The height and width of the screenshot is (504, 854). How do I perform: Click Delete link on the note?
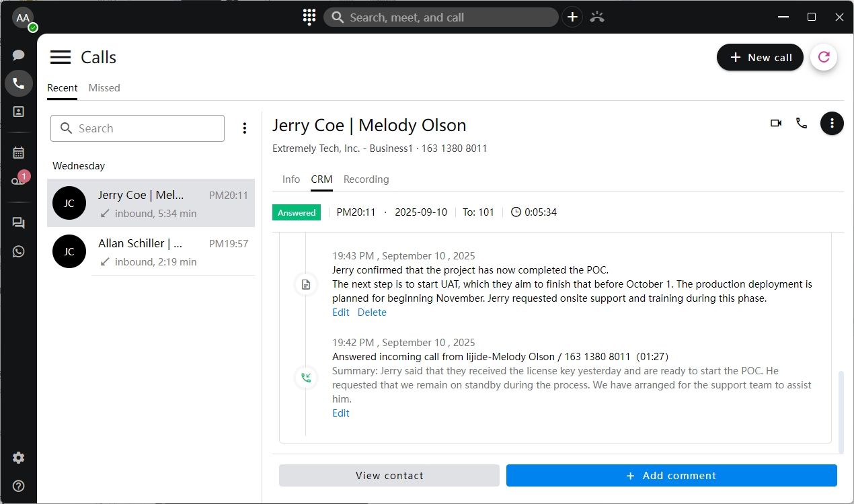point(372,312)
